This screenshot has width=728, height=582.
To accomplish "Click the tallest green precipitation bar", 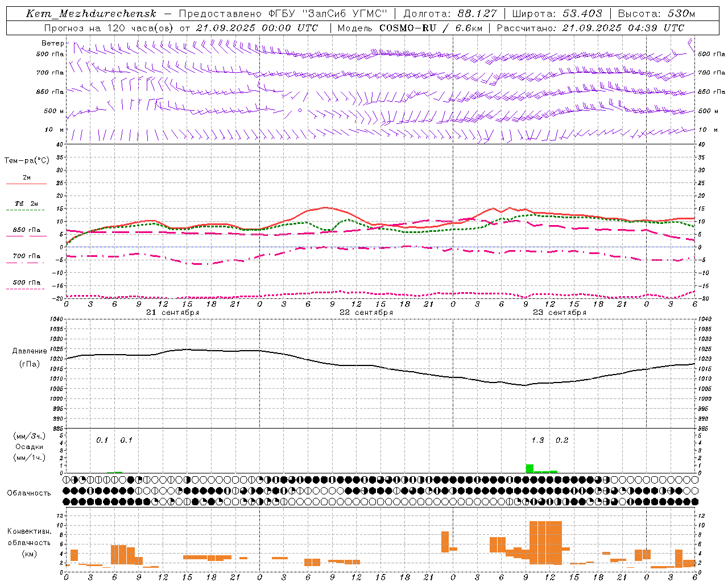I will pyautogui.click(x=530, y=468).
